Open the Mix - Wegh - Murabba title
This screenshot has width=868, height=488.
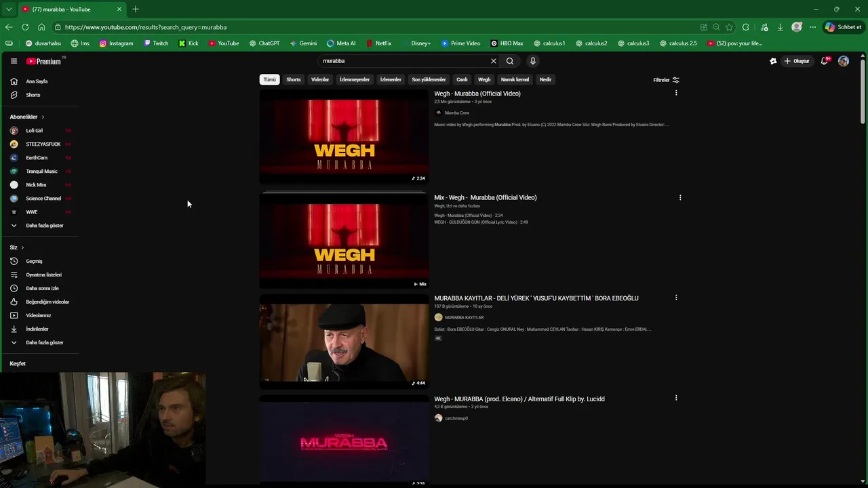click(x=486, y=197)
